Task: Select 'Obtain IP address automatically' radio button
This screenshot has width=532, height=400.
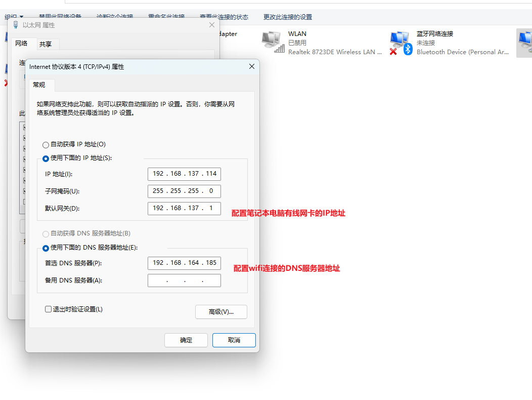Action: (x=46, y=145)
